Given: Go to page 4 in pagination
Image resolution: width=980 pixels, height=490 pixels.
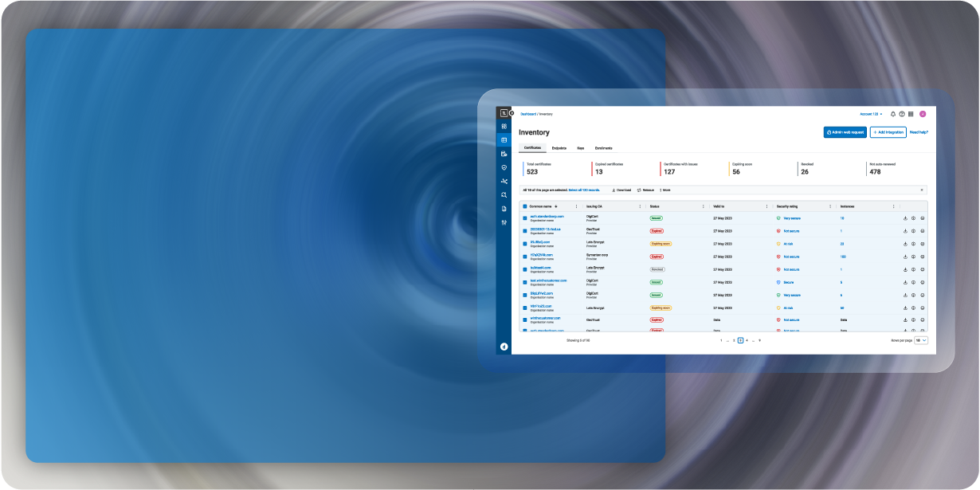Looking at the screenshot, I should [747, 340].
